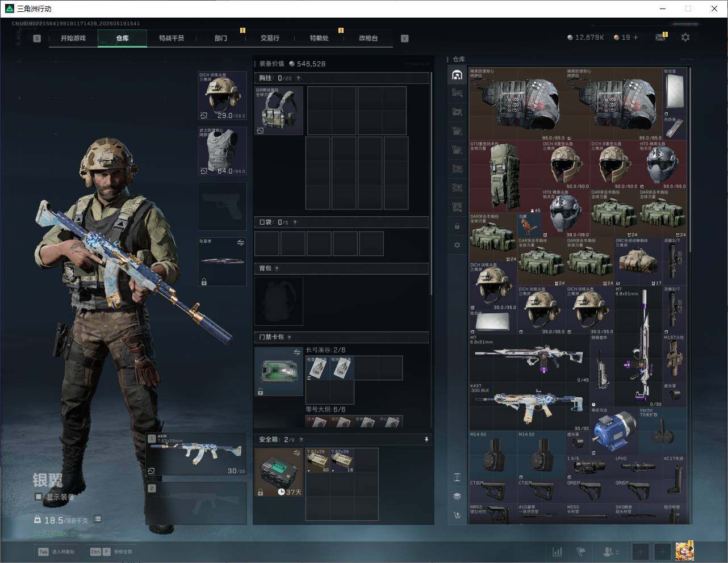Click the 12,879K currency balance
Viewport: 728px width, 563px height.
[x=585, y=37]
